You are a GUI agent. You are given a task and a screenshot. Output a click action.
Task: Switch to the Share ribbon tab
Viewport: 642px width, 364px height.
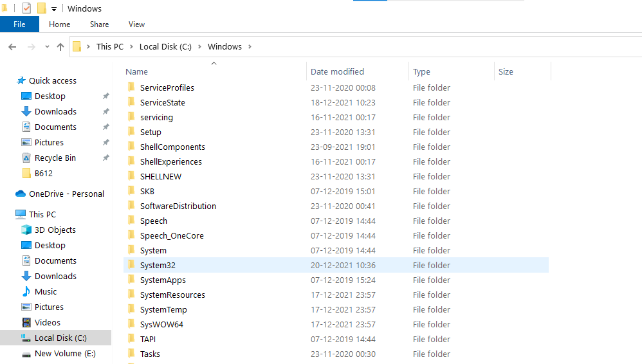[x=100, y=24]
